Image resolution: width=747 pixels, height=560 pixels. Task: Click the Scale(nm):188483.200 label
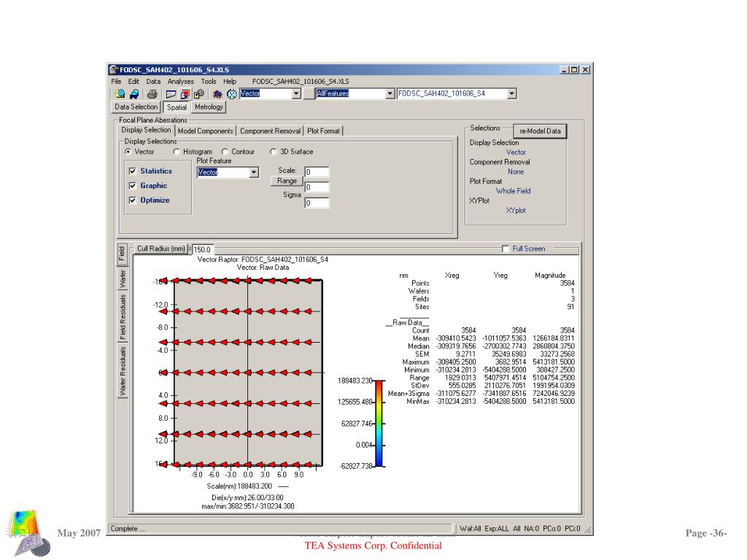point(239,486)
